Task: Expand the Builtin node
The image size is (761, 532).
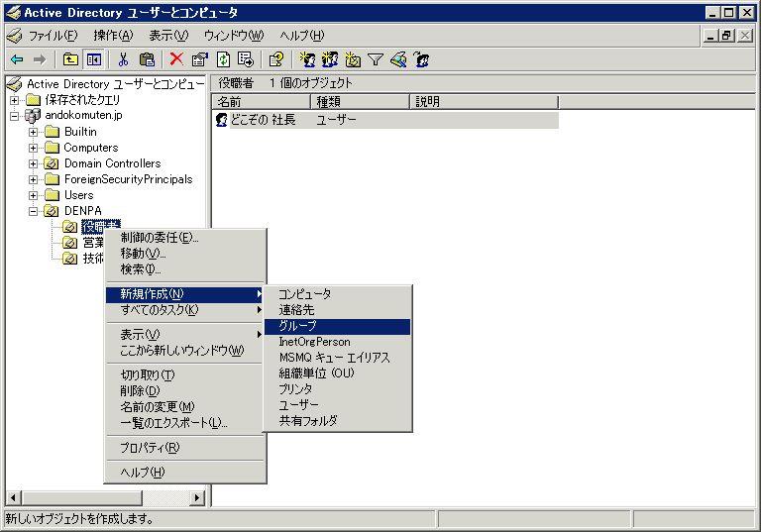Action: (33, 132)
